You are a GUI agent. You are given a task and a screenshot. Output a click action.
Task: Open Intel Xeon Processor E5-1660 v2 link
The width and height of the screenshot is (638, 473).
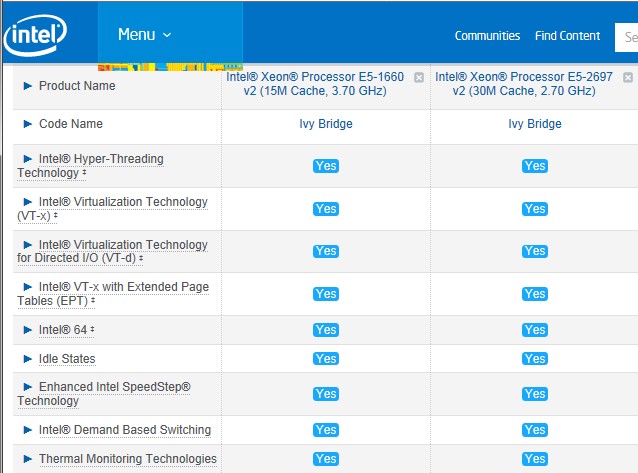pos(315,84)
